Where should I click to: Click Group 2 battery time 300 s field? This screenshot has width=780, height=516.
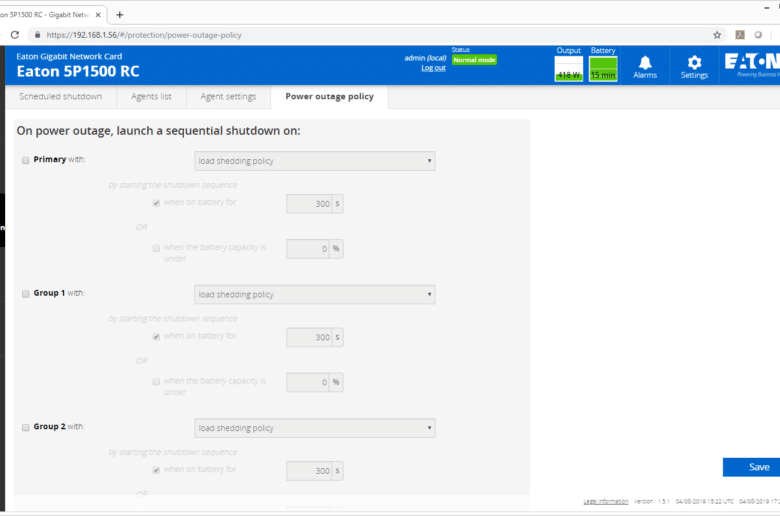pos(308,471)
